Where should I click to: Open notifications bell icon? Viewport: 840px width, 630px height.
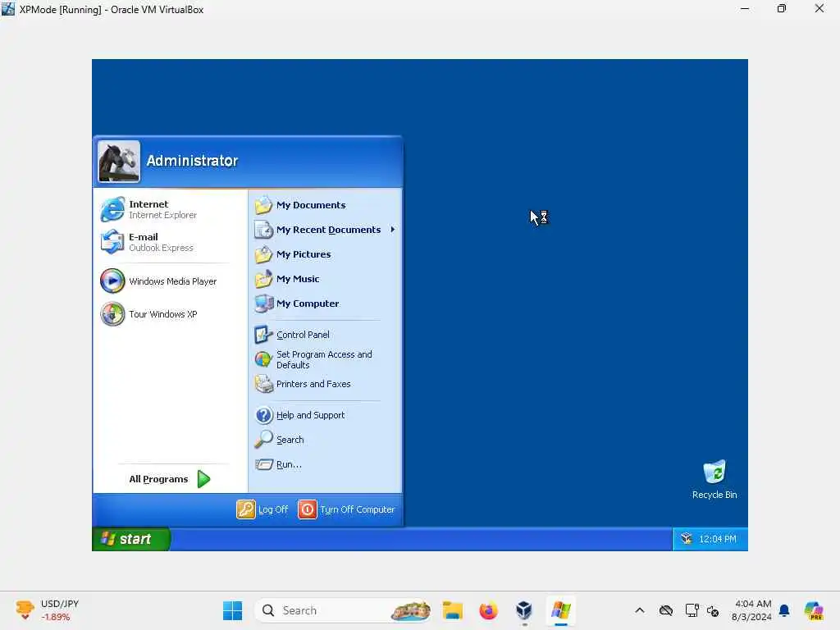[x=784, y=610]
